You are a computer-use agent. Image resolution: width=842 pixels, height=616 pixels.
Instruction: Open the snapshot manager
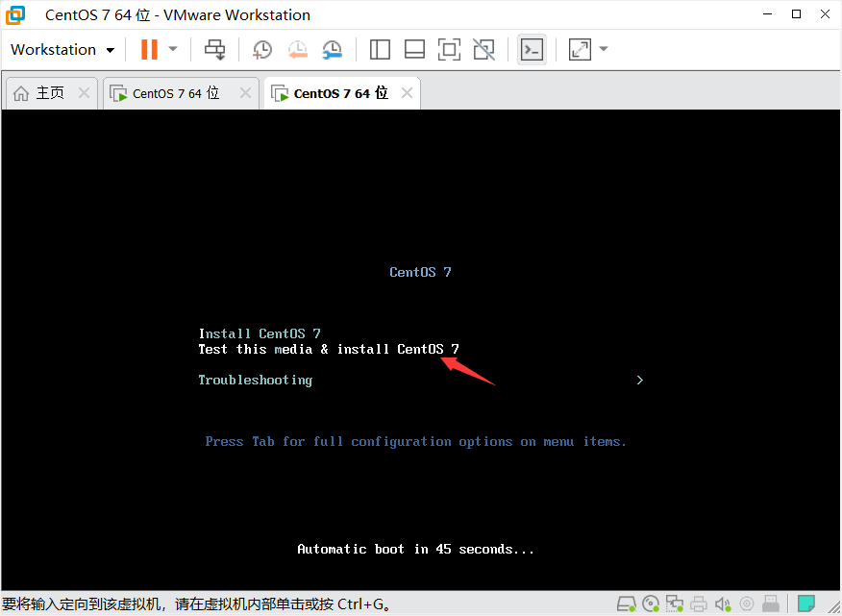click(333, 49)
